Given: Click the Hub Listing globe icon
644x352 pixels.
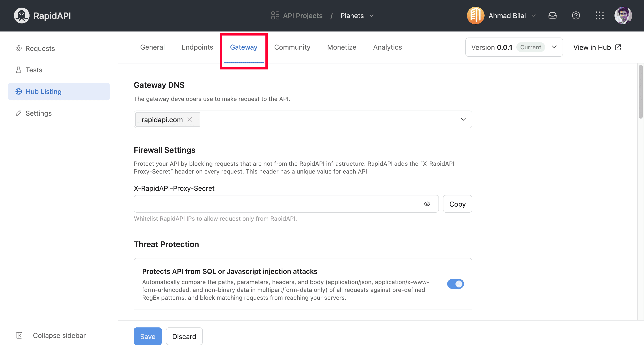Looking at the screenshot, I should tap(19, 91).
